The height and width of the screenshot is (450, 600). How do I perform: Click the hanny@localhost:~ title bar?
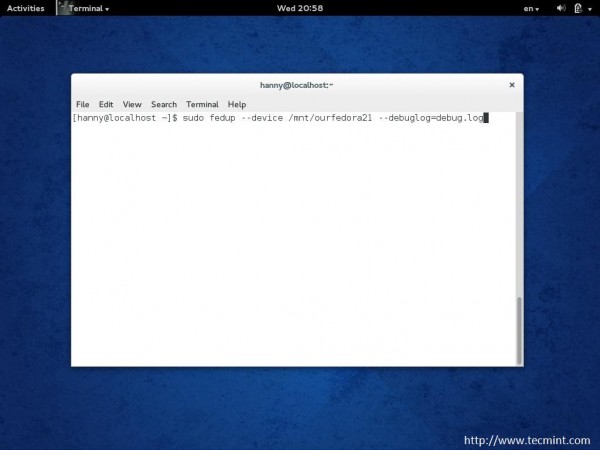coord(297,85)
